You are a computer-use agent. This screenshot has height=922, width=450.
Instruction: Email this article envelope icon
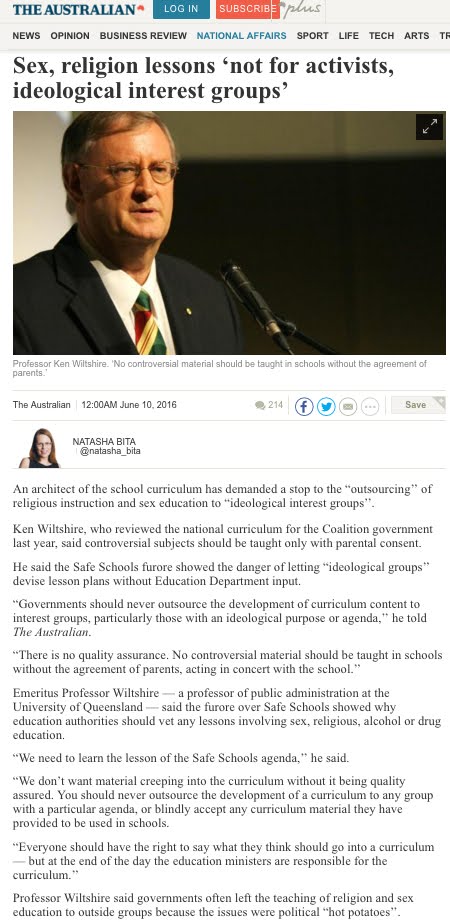point(348,406)
